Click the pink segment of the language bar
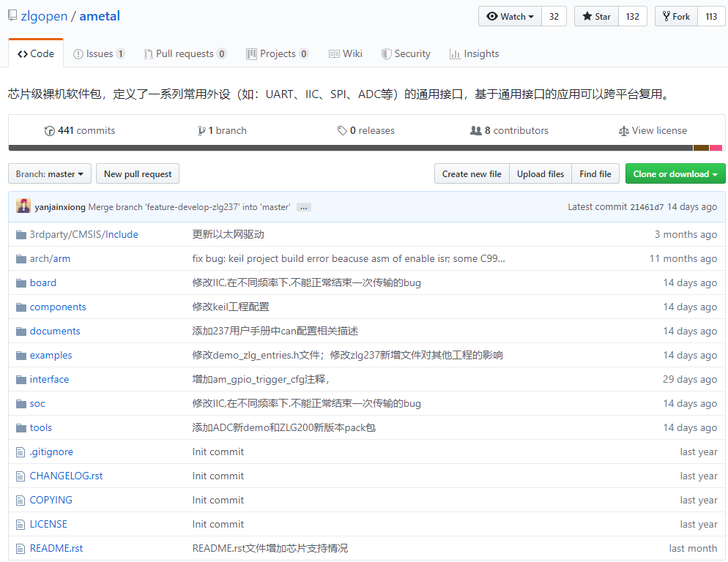 [716, 148]
